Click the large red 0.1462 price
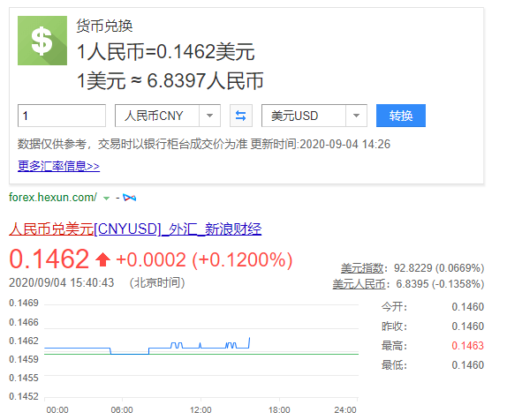The height and width of the screenshot is (420, 507). (x=49, y=259)
